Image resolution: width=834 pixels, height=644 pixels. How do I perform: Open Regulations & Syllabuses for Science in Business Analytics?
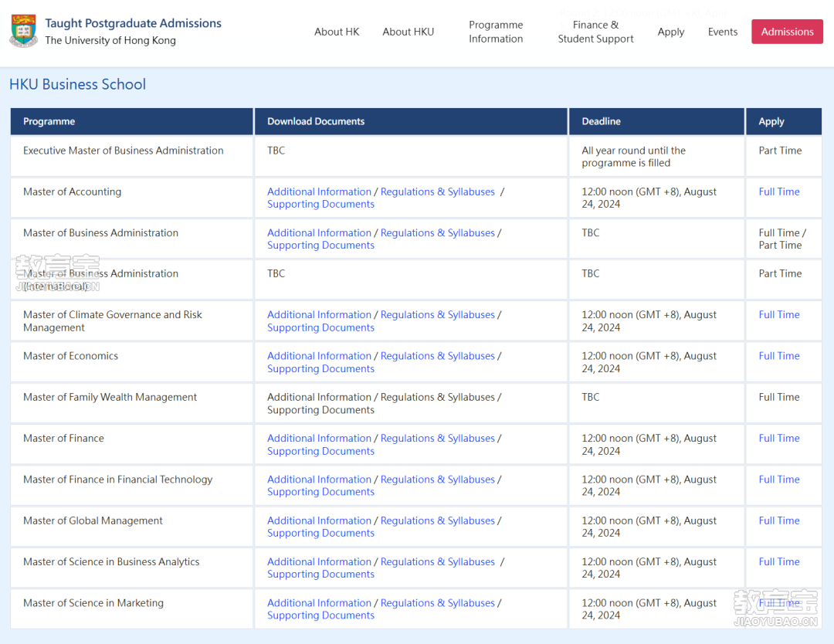[438, 561]
